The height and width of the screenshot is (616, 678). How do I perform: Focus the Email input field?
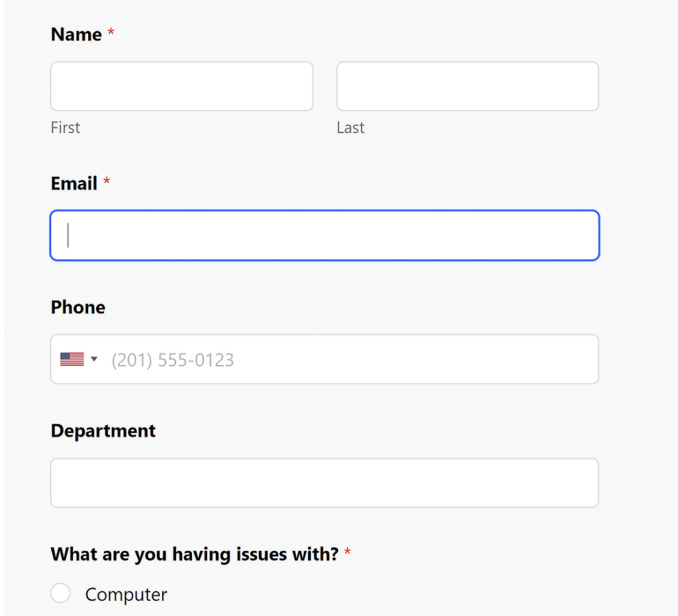click(x=324, y=235)
